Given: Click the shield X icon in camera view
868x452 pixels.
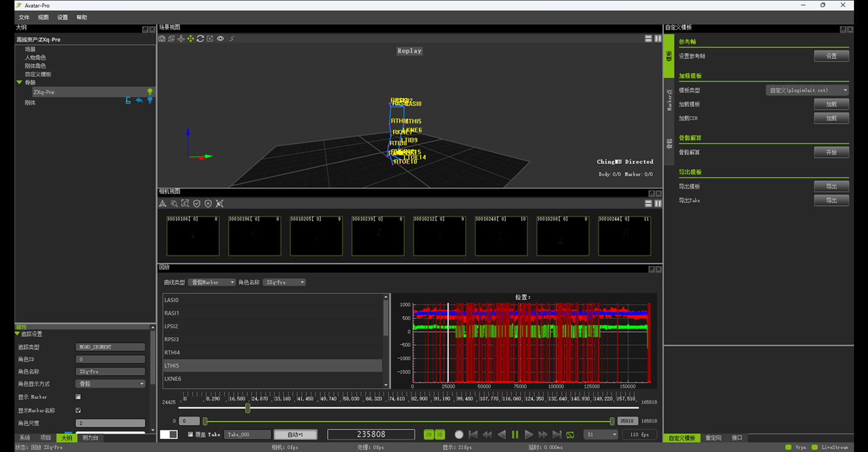Looking at the screenshot, I should pyautogui.click(x=208, y=204).
